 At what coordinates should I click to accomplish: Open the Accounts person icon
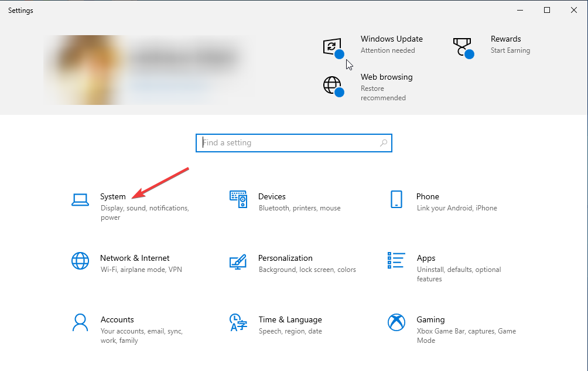point(80,322)
